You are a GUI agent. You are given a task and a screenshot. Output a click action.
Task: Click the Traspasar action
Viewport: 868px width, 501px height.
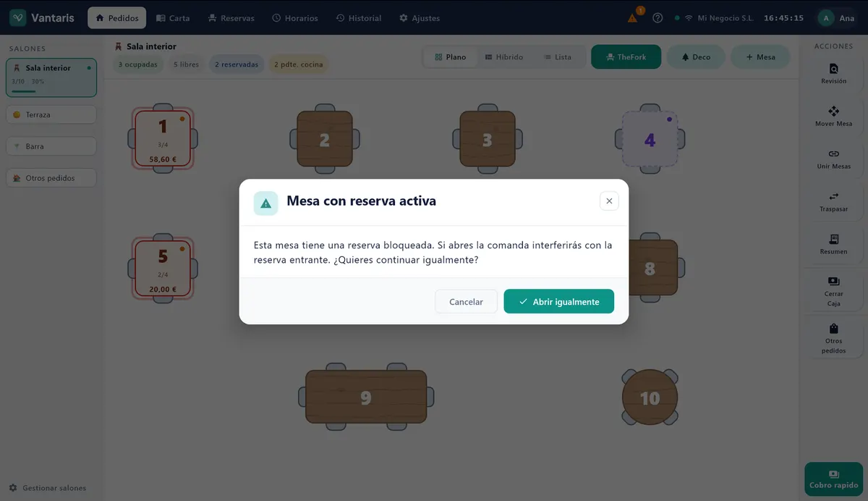coord(833,202)
